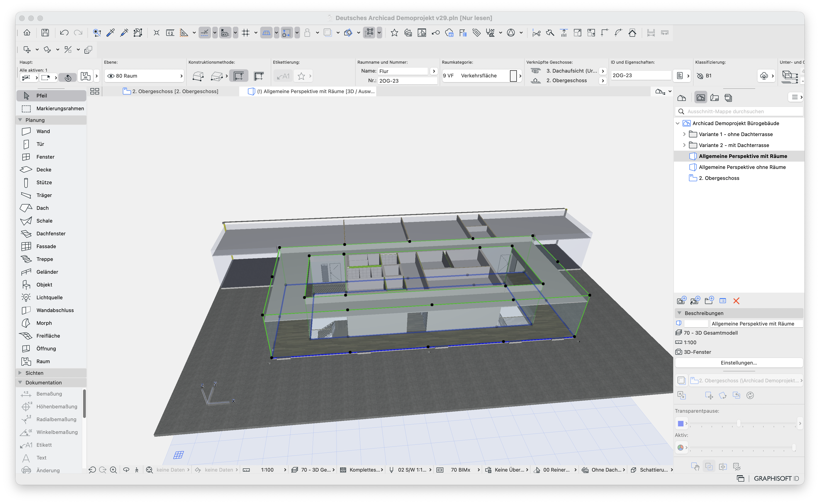The width and height of the screenshot is (820, 504).
Task: Open the Raumkategorie Verkehrsfläche dropdown
Action: pos(482,76)
